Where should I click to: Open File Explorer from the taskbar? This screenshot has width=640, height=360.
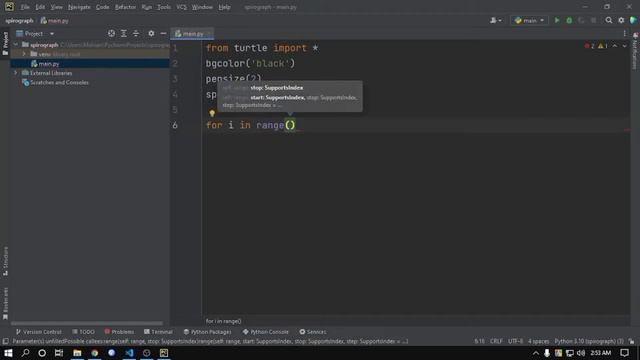click(77, 353)
